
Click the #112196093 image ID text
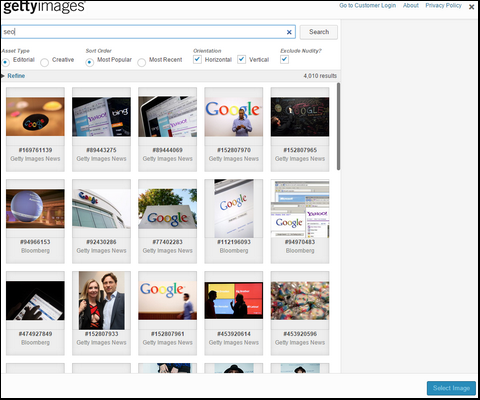[x=234, y=242]
